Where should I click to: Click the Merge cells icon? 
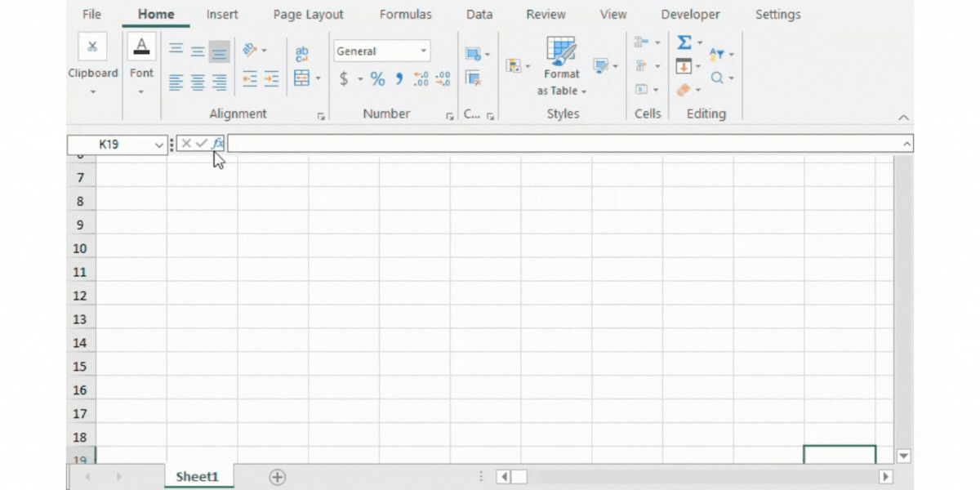point(302,79)
